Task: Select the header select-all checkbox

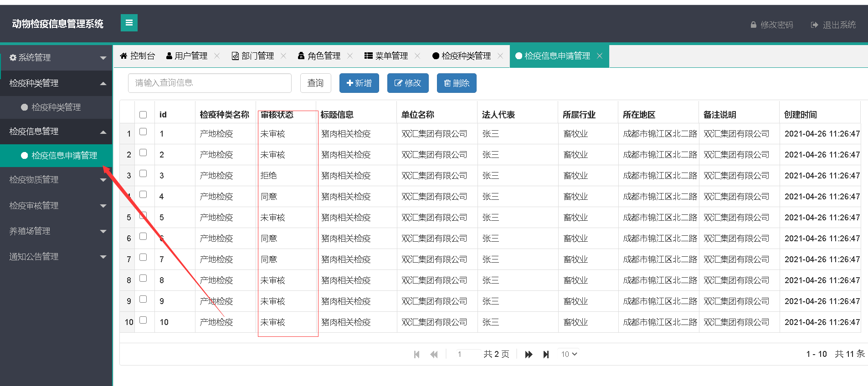Action: [143, 115]
